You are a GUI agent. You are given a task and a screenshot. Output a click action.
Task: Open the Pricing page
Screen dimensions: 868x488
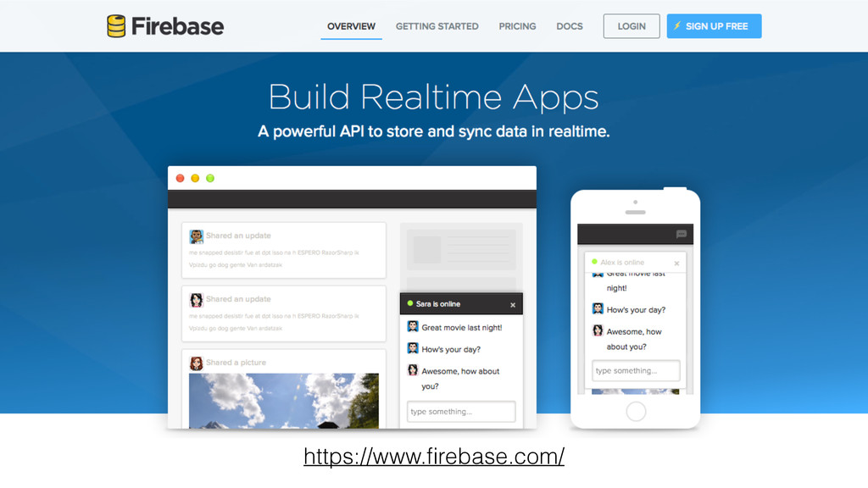point(517,26)
